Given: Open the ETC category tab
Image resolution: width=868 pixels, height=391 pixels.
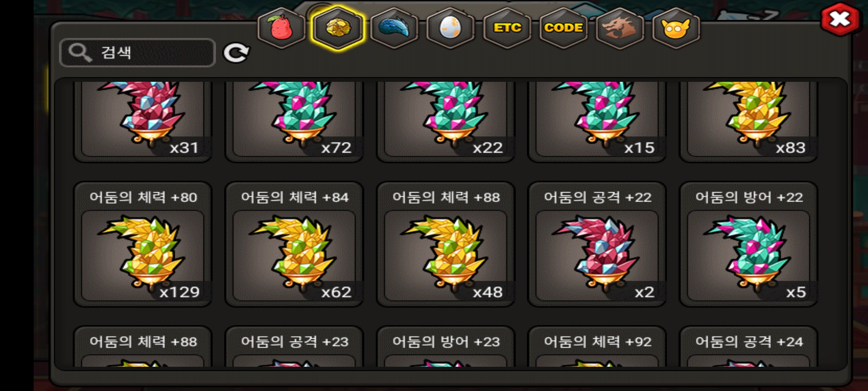Looking at the screenshot, I should (x=507, y=28).
